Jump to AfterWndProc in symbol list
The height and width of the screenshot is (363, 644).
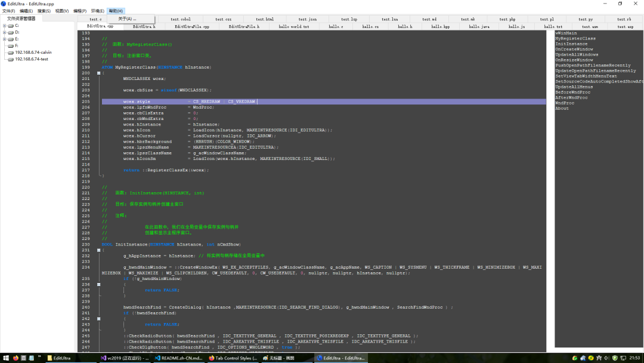point(571,97)
